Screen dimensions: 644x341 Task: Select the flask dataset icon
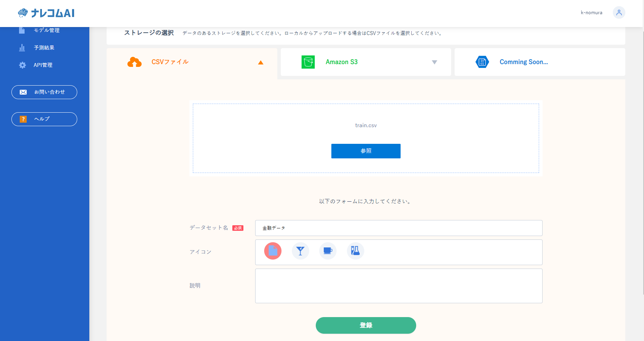coord(356,251)
